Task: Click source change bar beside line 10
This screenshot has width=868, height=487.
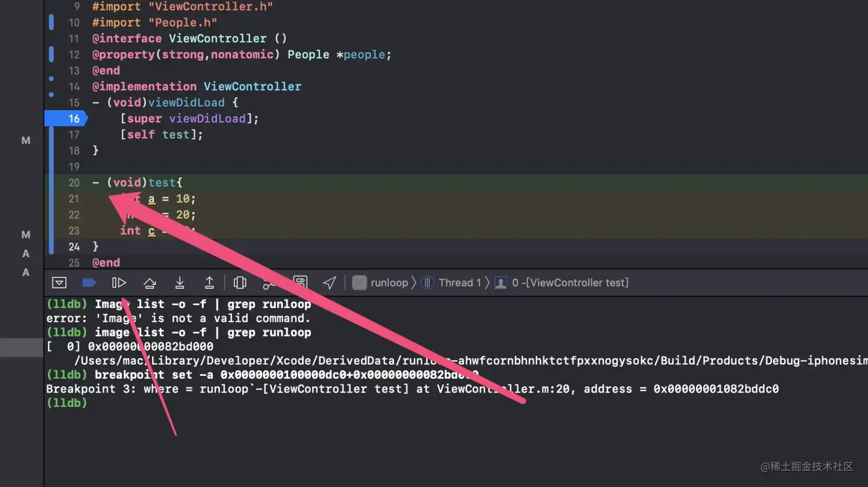Action: (x=51, y=23)
